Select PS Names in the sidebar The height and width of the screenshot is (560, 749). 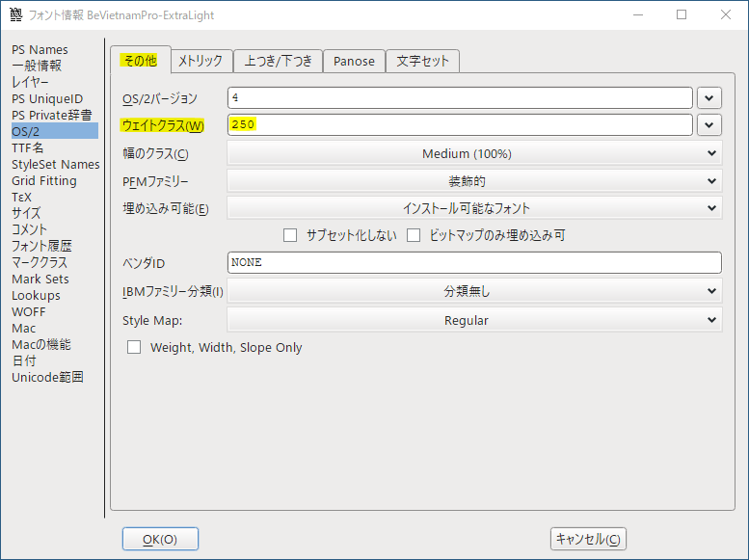point(40,50)
